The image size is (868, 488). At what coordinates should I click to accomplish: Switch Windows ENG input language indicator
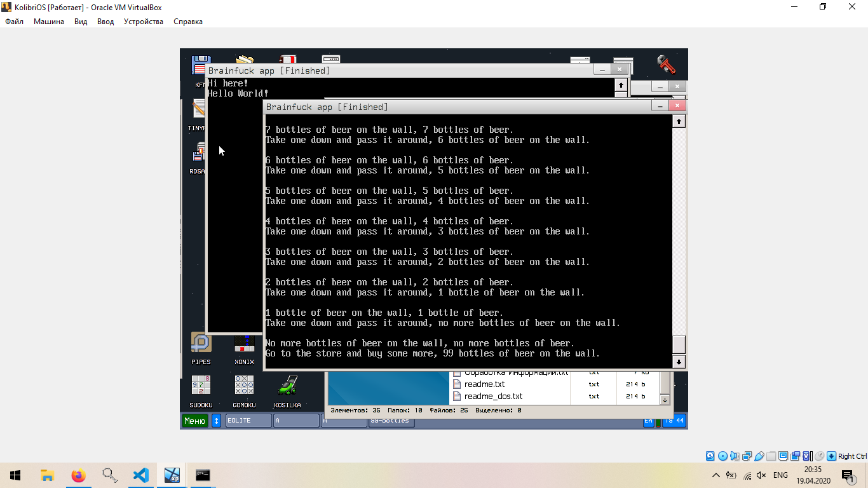point(780,475)
